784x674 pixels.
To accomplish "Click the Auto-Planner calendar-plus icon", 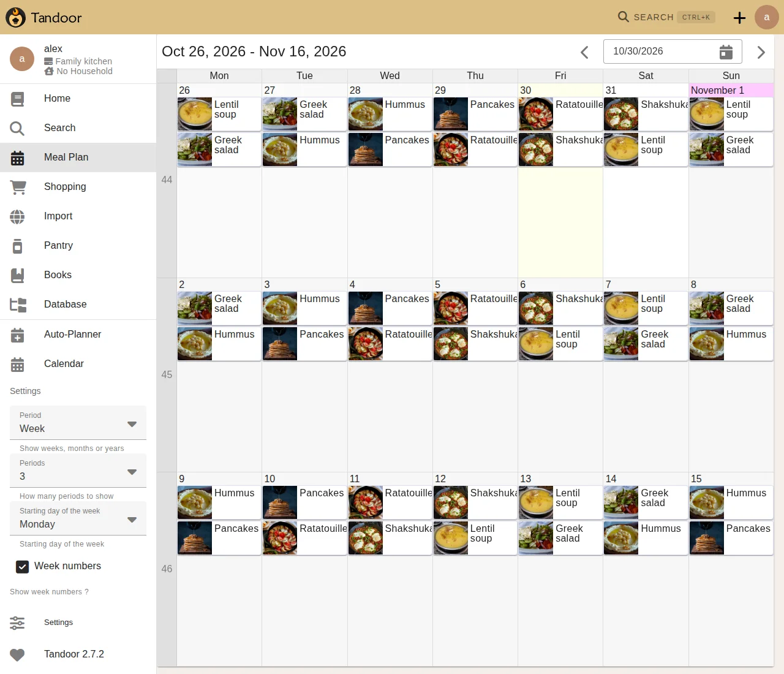I will [x=18, y=335].
